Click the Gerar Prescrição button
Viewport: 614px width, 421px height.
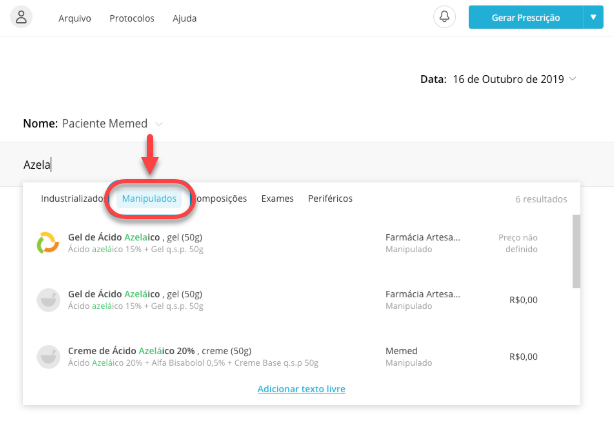(526, 17)
